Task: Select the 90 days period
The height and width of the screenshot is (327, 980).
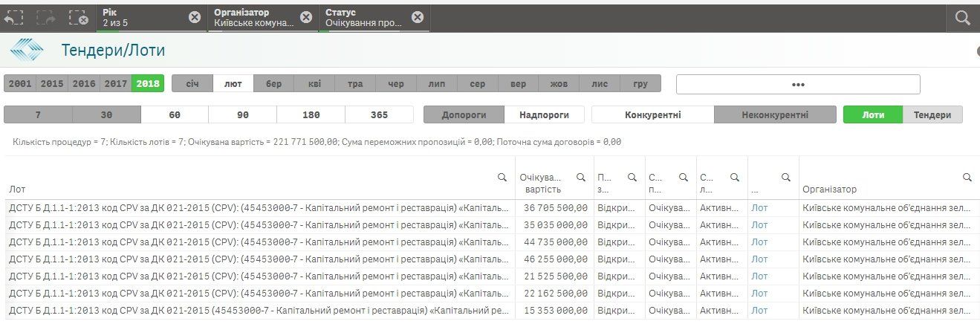Action: [243, 114]
